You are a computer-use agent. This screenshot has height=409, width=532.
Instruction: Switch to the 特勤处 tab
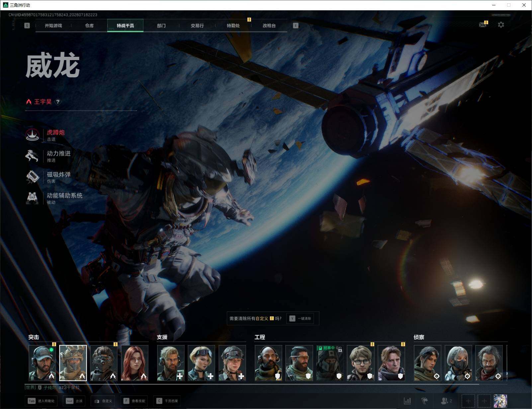coord(233,26)
